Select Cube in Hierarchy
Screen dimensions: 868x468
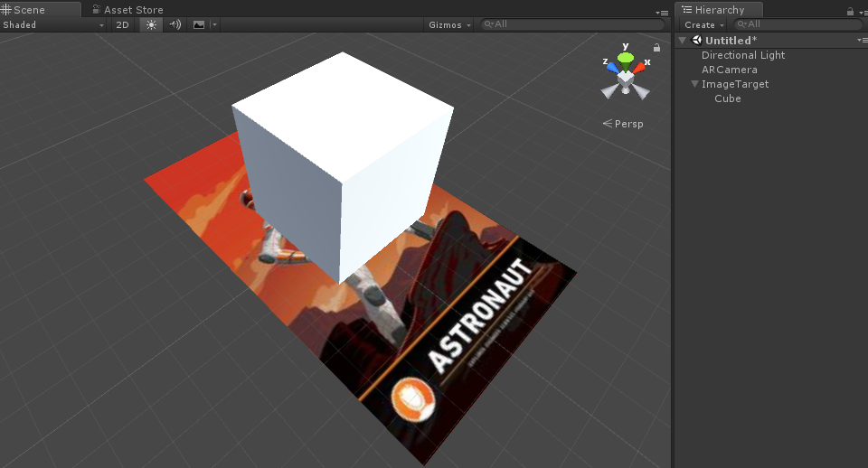[727, 98]
